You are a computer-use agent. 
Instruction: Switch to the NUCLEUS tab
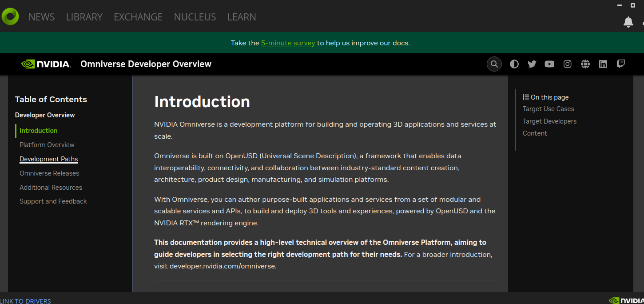(x=195, y=17)
